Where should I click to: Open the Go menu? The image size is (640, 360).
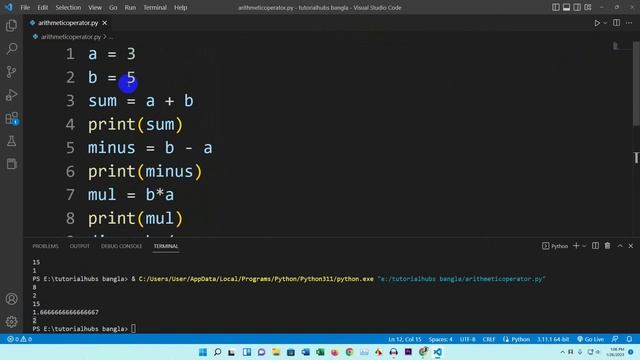point(113,7)
